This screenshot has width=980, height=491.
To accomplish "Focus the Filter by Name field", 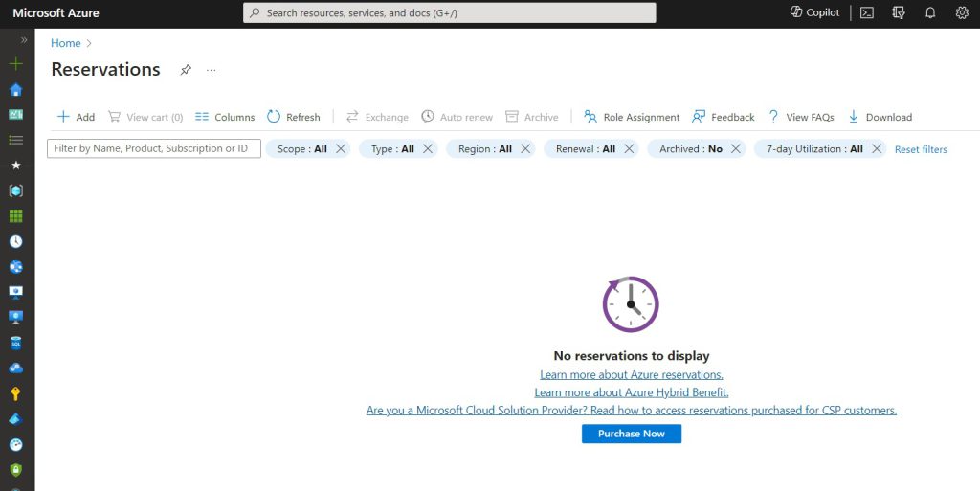I will click(x=154, y=148).
